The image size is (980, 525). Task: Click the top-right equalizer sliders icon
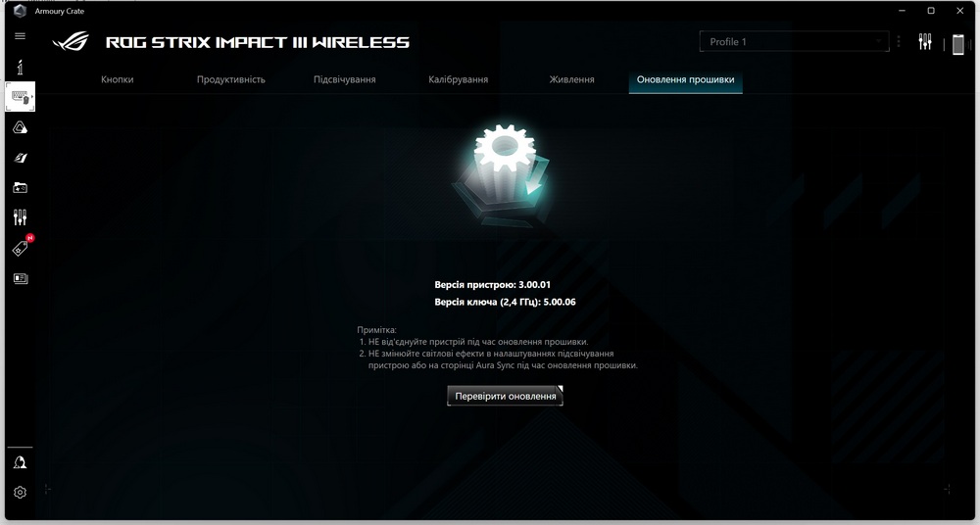pos(925,42)
